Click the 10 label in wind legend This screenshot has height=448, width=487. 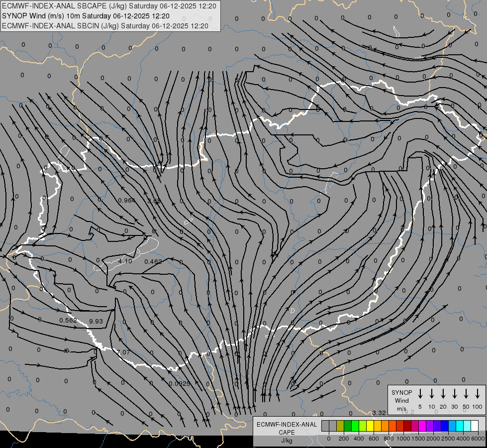point(431,407)
